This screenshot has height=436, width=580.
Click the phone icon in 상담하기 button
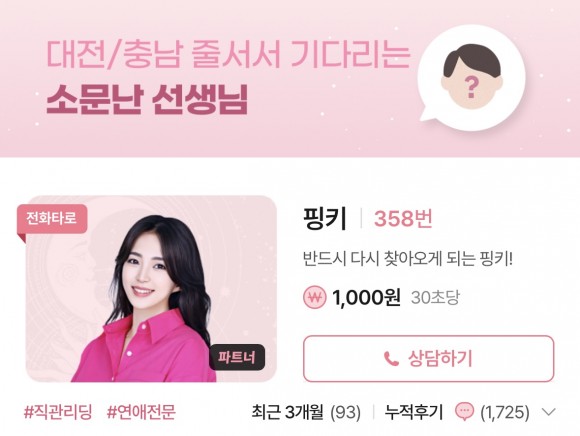(391, 359)
